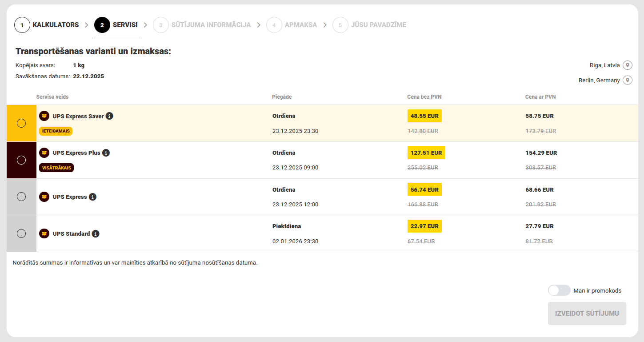
Task: Show info for UPS Standard service
Action: pos(96,234)
